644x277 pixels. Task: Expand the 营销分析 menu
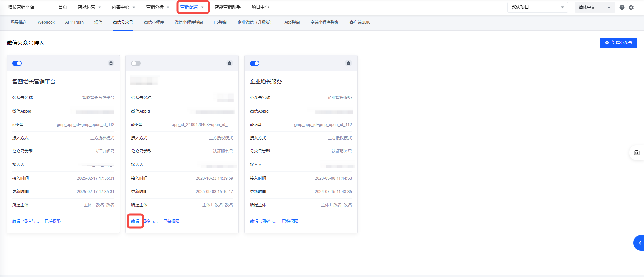point(158,7)
